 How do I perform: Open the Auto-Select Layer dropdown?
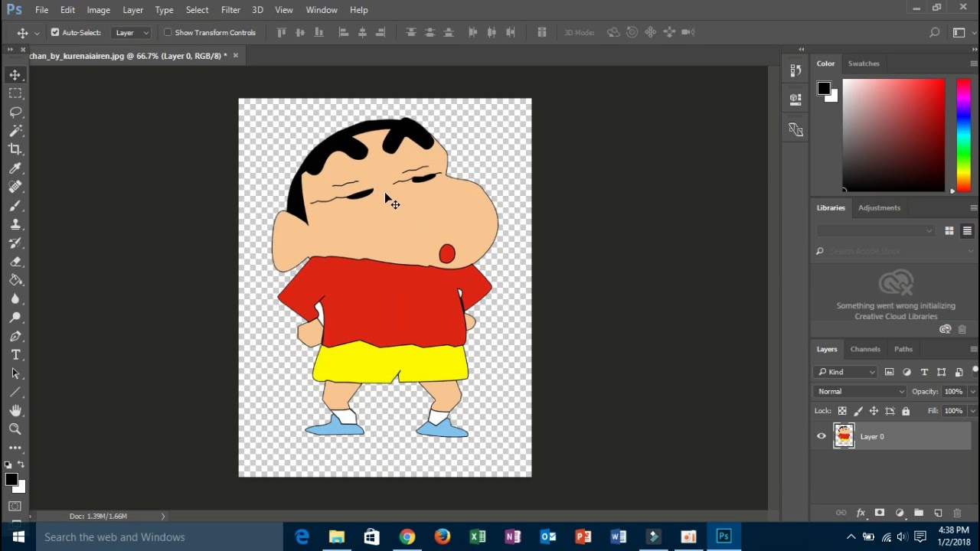click(132, 32)
